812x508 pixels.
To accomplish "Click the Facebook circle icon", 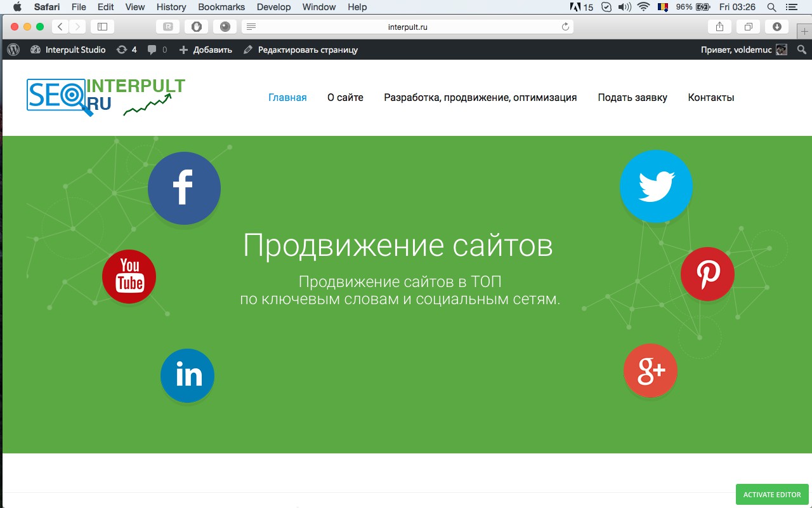I will tap(184, 188).
